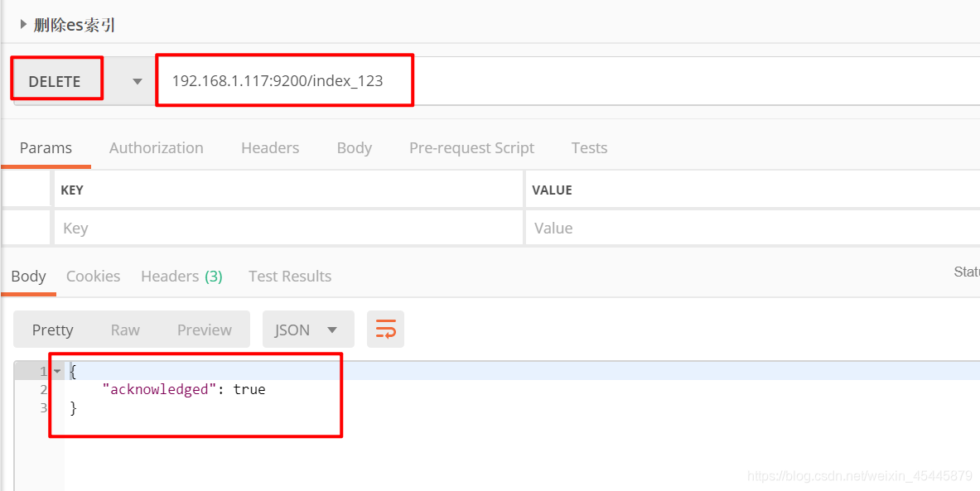Select the Pretty view button
980x491 pixels.
tap(52, 330)
